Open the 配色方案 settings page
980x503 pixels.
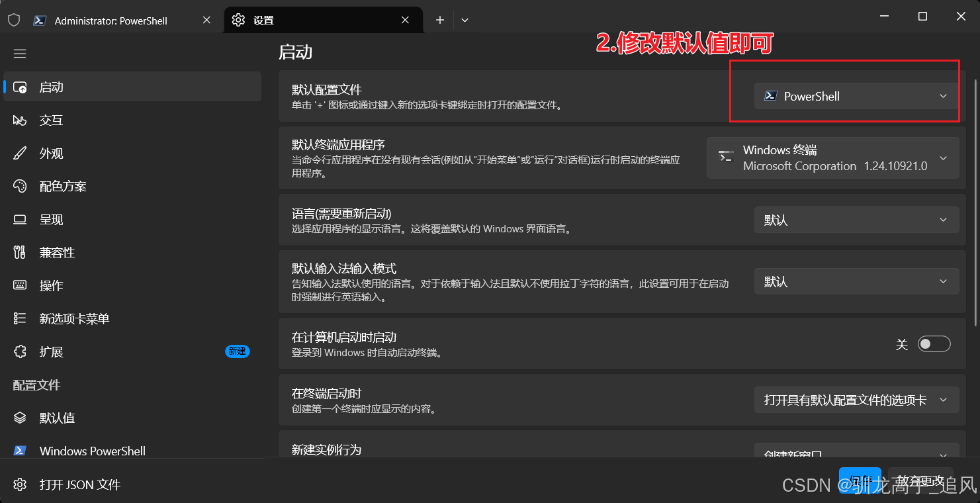coord(132,186)
